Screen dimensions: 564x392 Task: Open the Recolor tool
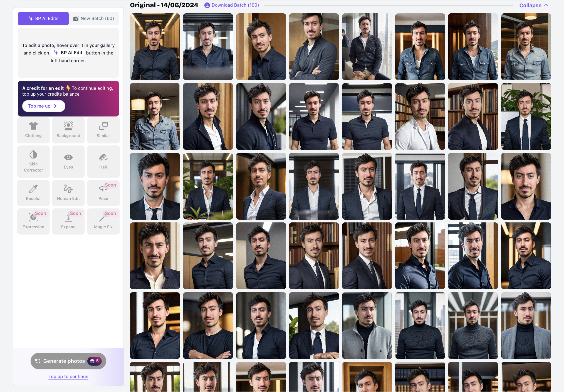(33, 193)
